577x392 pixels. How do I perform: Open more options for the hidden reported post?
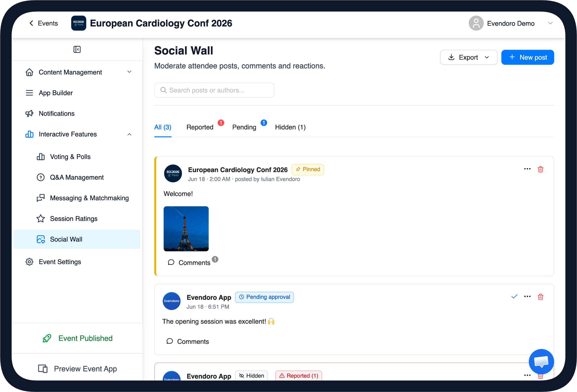527,375
